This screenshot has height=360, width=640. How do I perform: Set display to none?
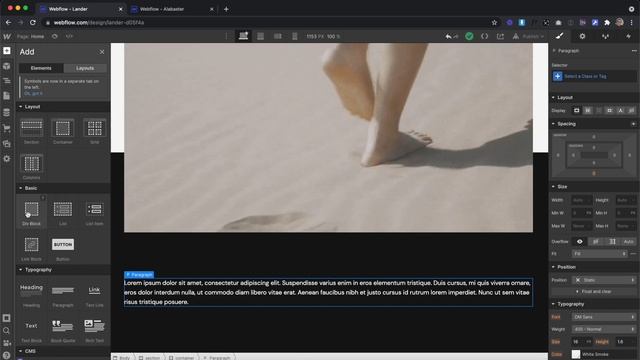(x=631, y=111)
